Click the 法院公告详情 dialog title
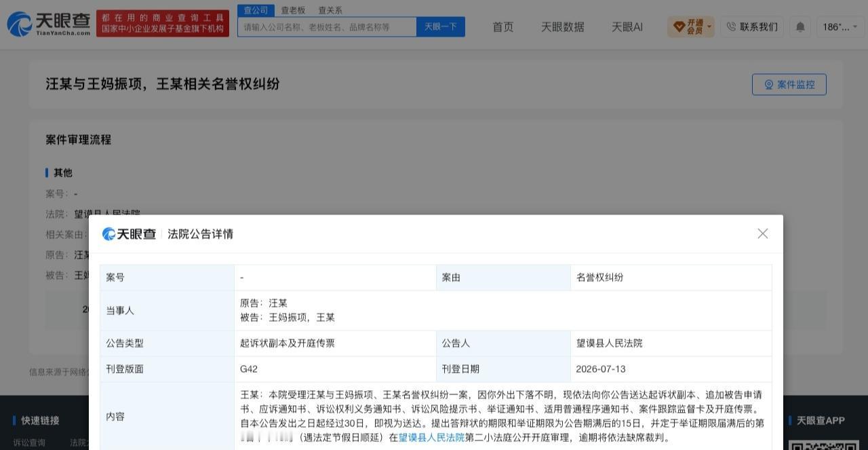Image resolution: width=868 pixels, height=450 pixels. [x=201, y=234]
